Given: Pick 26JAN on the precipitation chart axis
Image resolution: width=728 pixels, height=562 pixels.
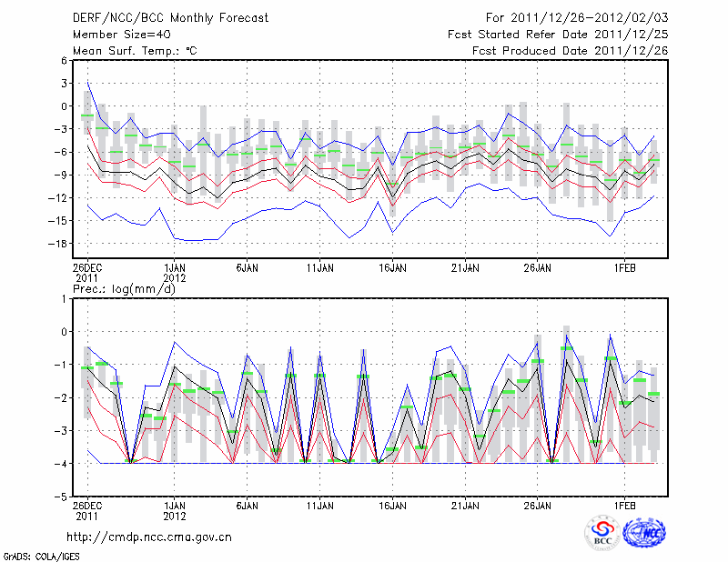Looking at the screenshot, I should pyautogui.click(x=538, y=504).
